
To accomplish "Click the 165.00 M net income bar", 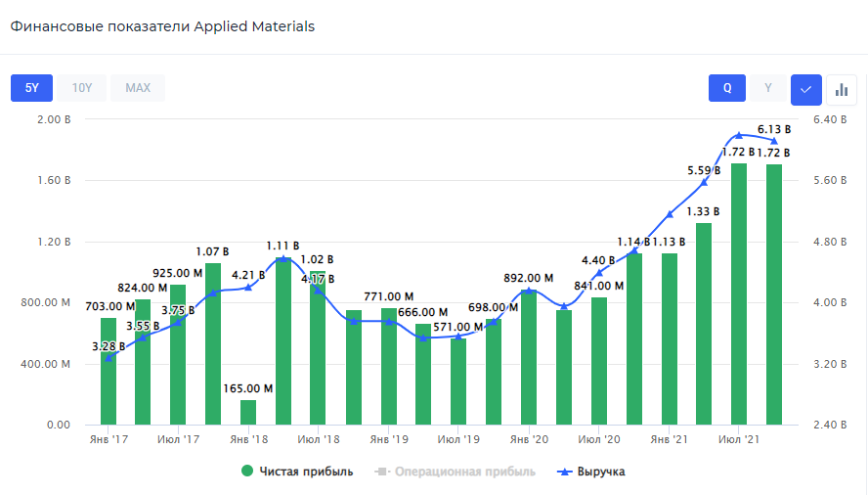I will [x=248, y=413].
